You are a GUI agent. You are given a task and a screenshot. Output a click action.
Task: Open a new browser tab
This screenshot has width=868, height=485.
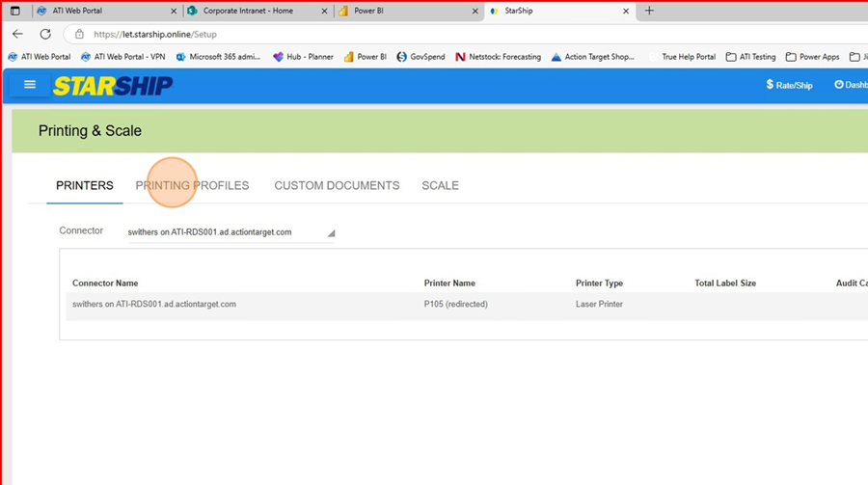649,11
